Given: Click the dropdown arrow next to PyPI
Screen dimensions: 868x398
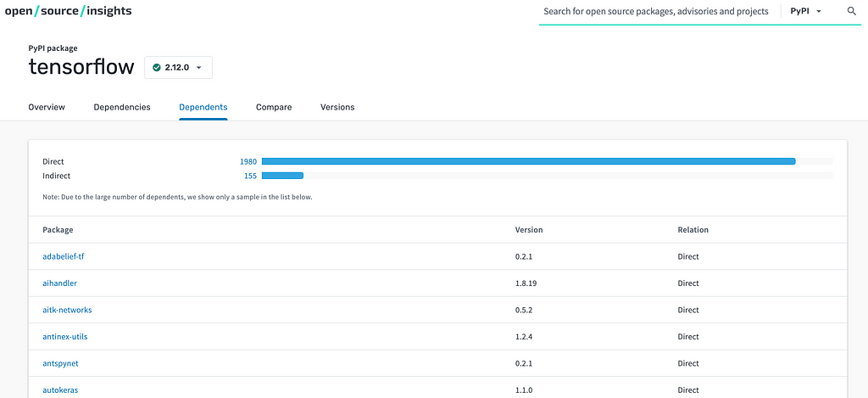Looking at the screenshot, I should click(819, 12).
